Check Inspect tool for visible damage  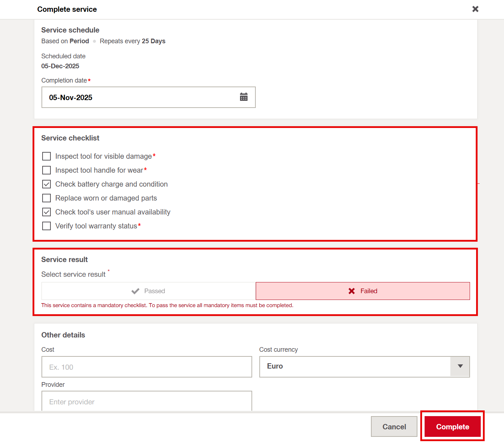47,156
